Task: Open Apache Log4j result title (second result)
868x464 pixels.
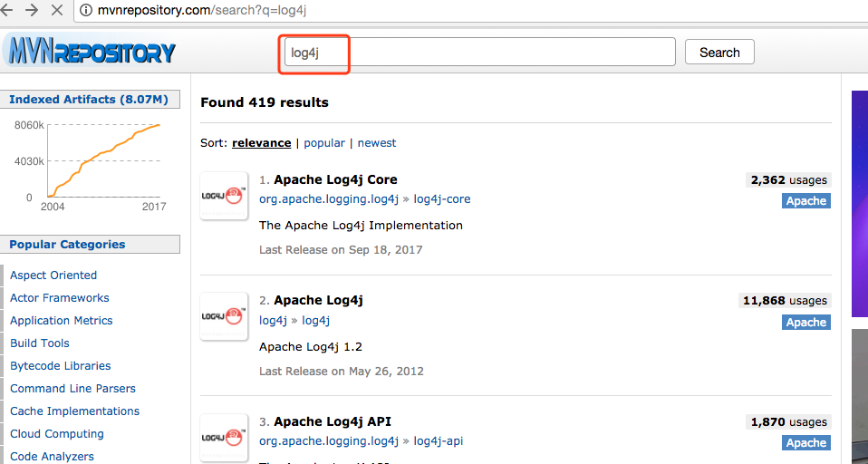Action: 318,300
